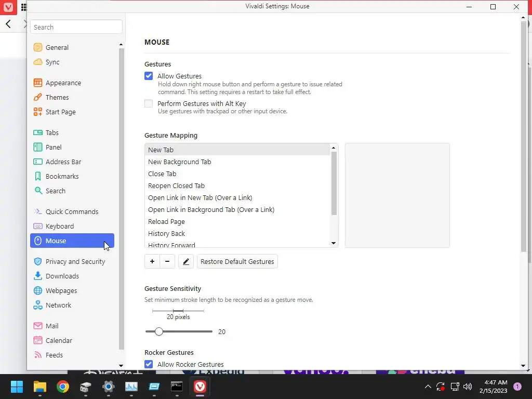Click the Network settings icon
532x399 pixels.
coord(37,305)
